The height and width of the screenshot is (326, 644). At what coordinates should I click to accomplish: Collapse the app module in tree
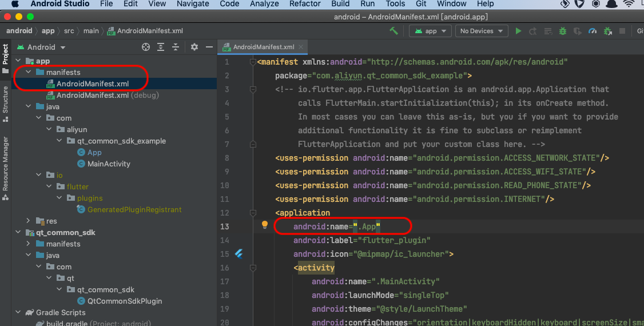(18, 61)
